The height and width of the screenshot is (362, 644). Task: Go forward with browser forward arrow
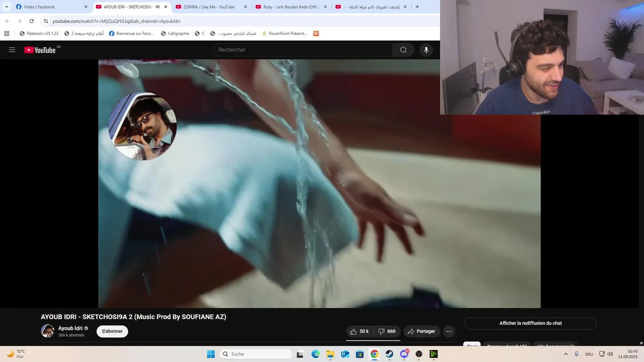click(x=19, y=21)
